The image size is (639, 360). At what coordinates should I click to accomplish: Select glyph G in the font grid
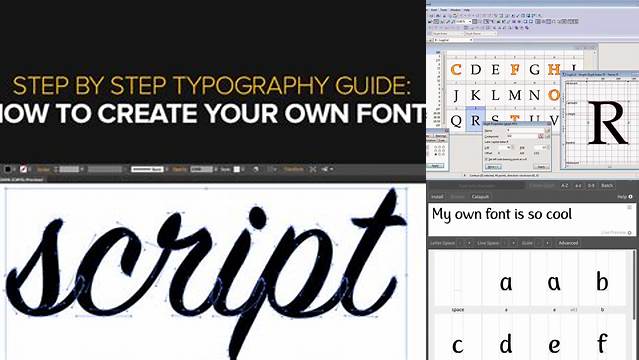coord(534,70)
